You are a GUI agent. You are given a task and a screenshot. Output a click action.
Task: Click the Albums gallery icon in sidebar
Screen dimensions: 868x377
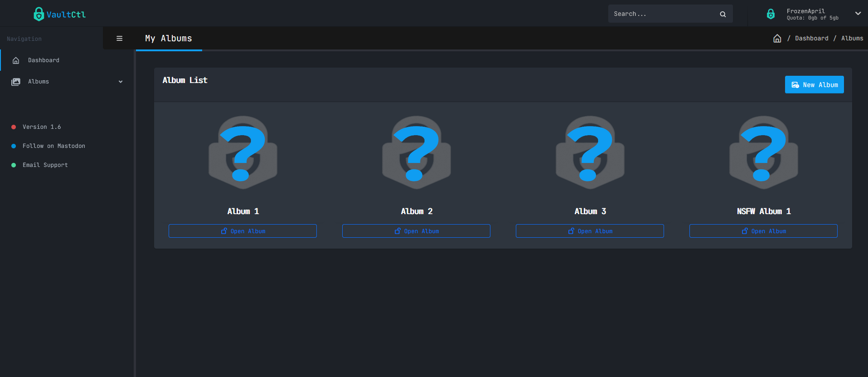16,82
